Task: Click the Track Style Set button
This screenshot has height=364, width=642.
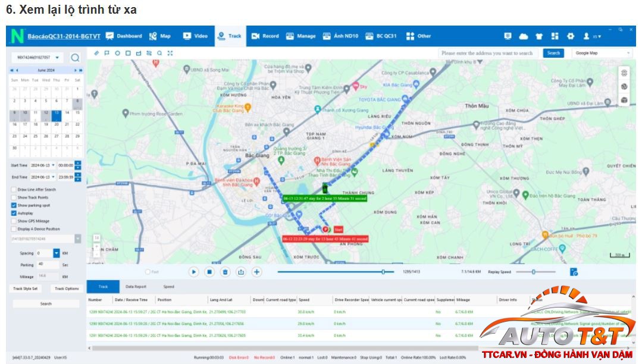Action: 26,288
